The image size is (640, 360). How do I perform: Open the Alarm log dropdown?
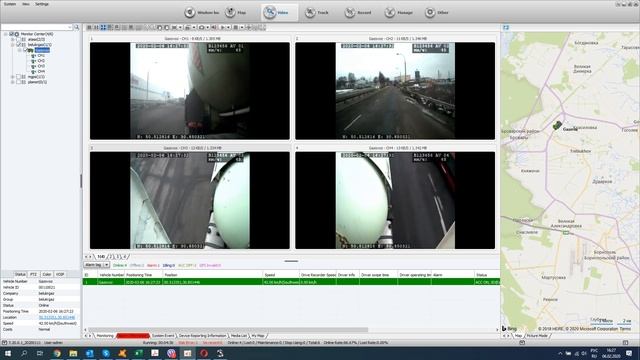(x=107, y=265)
